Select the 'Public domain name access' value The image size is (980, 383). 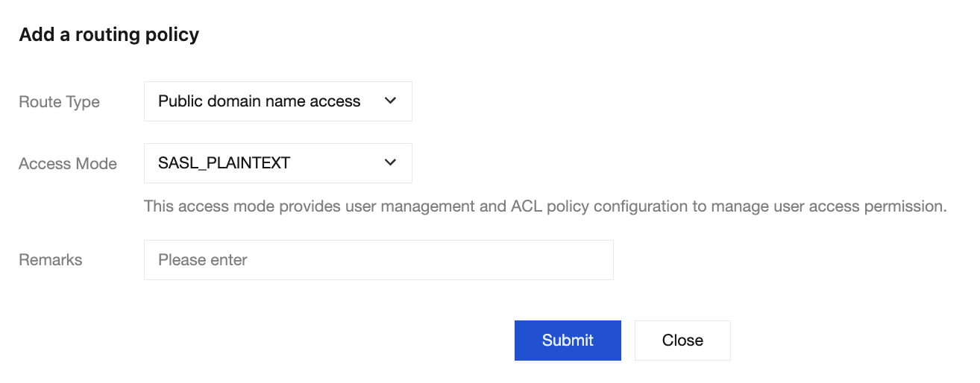click(x=259, y=101)
